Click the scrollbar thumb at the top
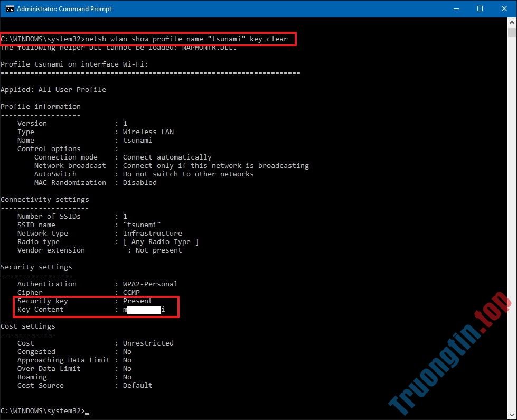 pos(512,32)
